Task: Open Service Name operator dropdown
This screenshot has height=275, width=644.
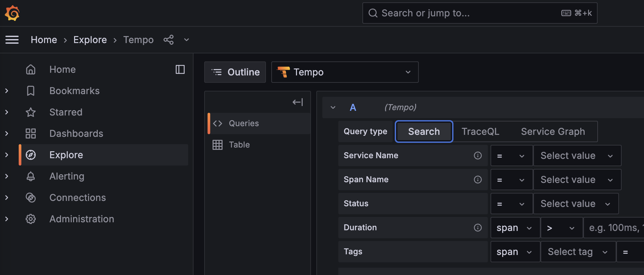Action: 512,156
